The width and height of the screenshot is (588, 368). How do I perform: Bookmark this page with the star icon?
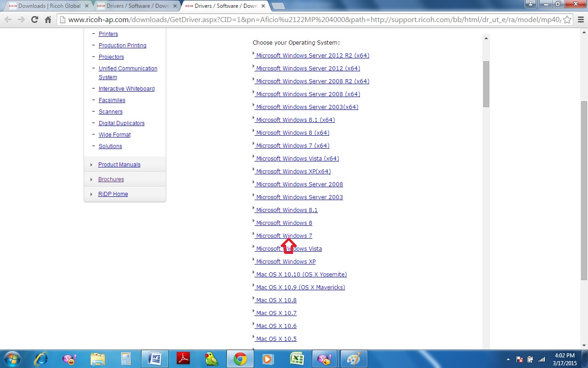[567, 20]
